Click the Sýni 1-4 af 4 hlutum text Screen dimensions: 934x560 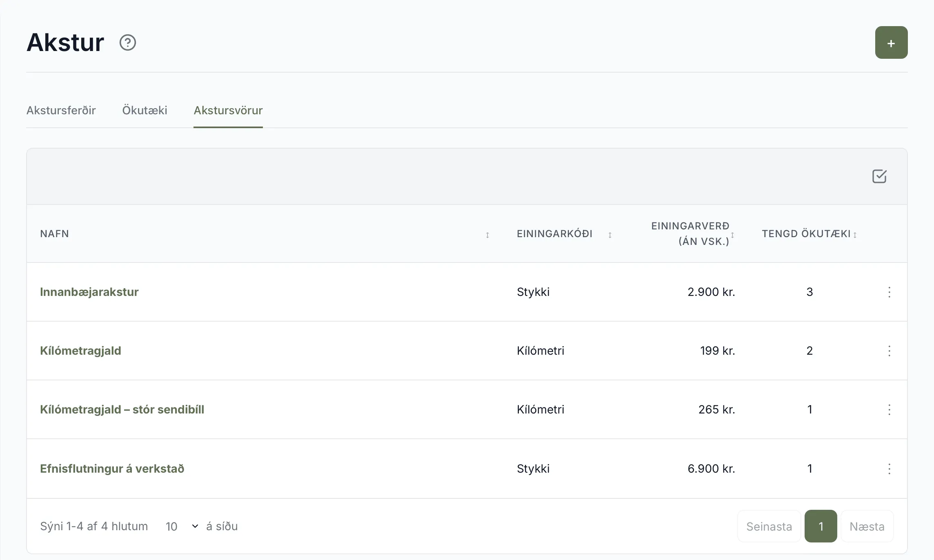(x=94, y=526)
